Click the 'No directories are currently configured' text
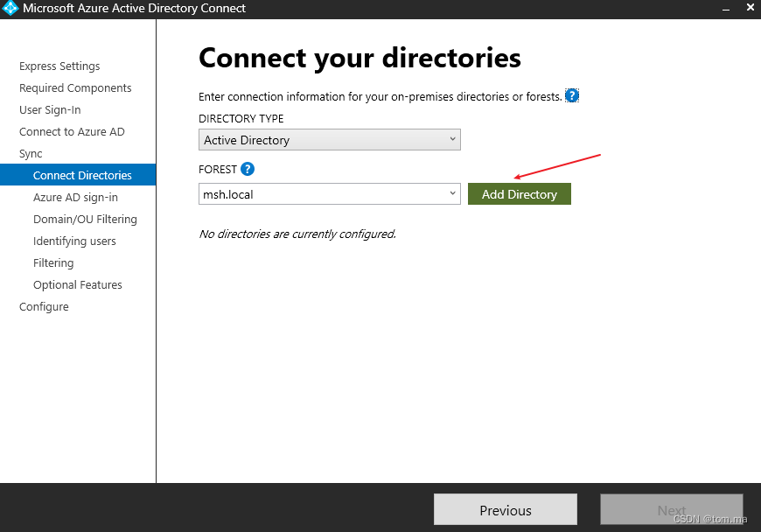This screenshot has height=532, width=761. pyautogui.click(x=297, y=234)
